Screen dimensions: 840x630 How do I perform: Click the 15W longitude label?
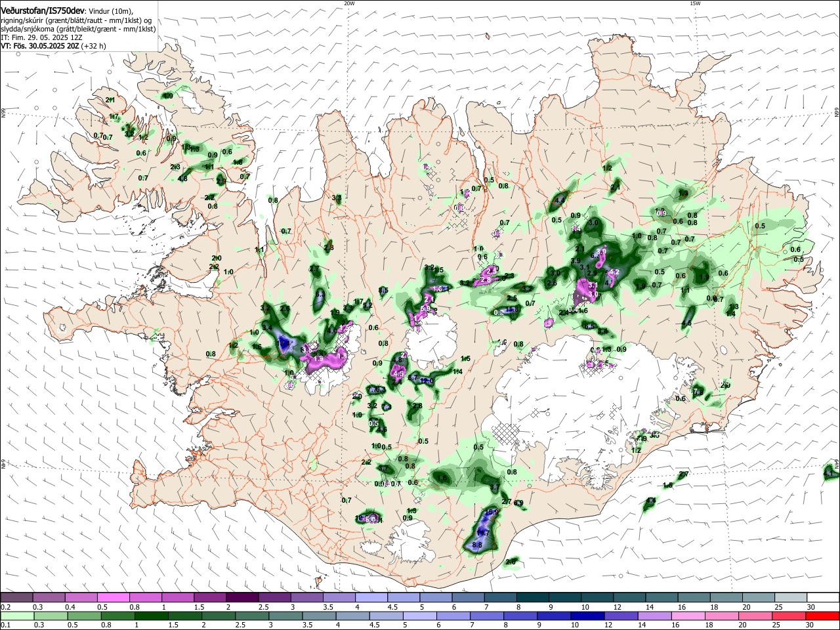pos(695,3)
